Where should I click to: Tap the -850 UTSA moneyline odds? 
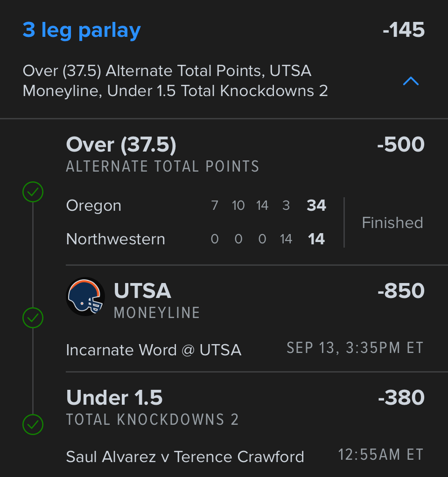pos(400,291)
